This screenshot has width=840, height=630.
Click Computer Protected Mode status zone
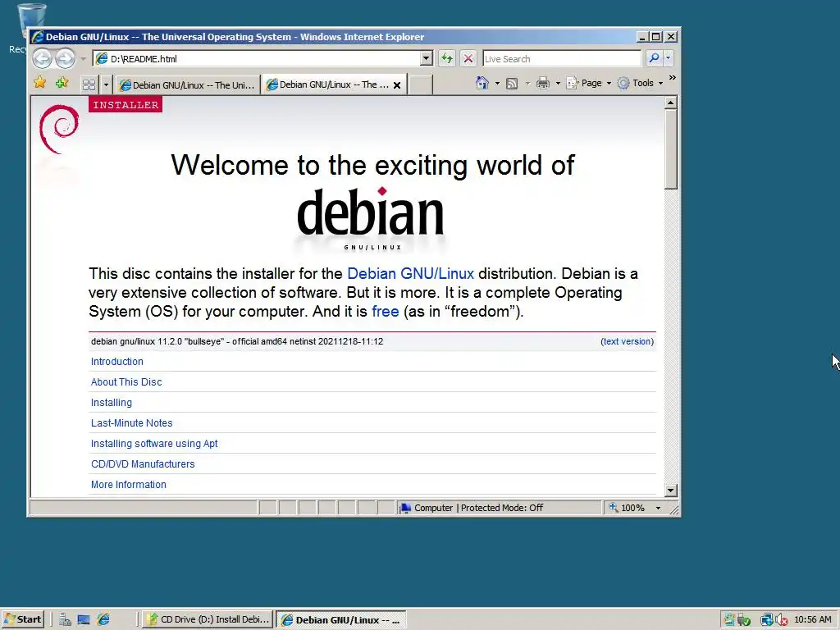coord(499,508)
